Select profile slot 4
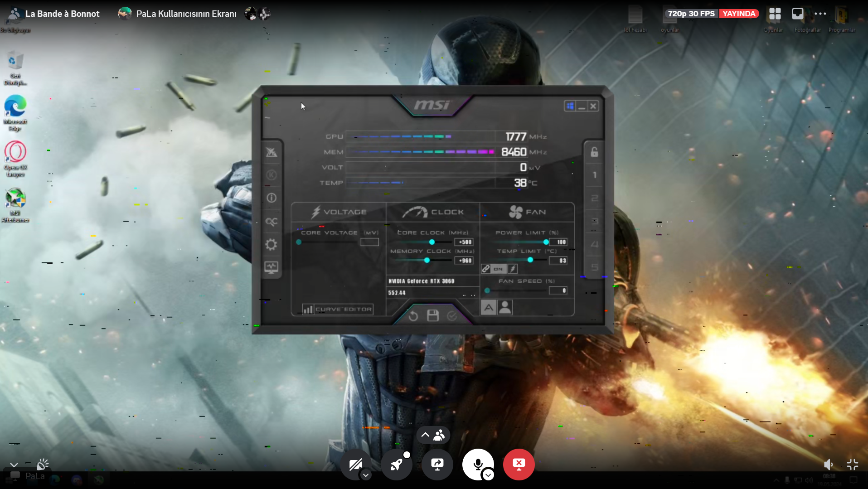868x489 pixels. 594,244
